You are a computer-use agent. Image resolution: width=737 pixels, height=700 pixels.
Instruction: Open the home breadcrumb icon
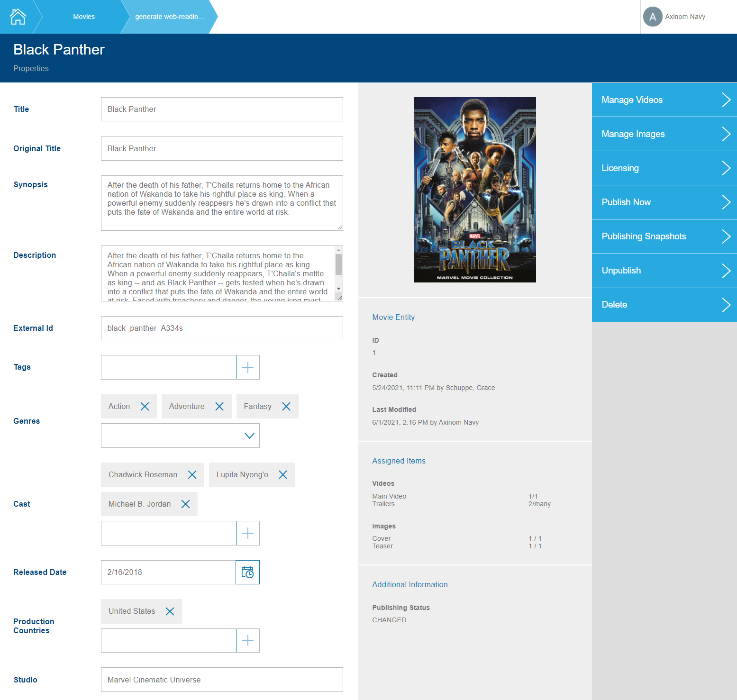(18, 17)
